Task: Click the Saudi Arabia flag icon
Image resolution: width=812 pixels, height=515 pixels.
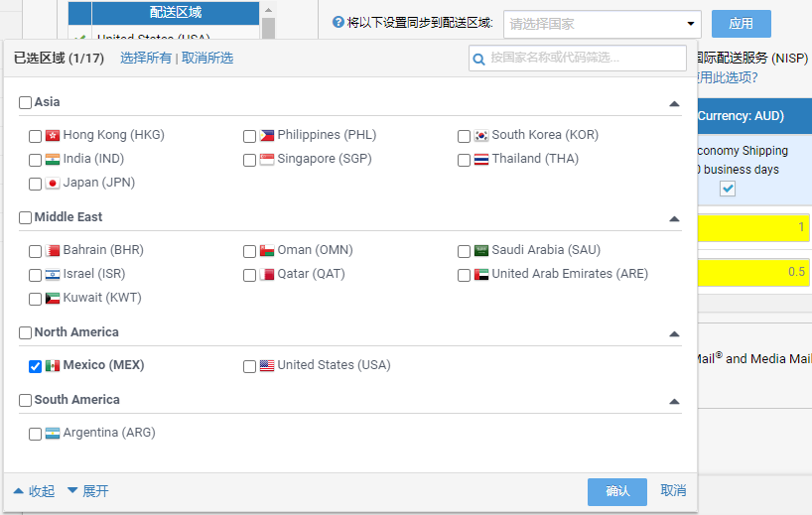Action: point(481,250)
